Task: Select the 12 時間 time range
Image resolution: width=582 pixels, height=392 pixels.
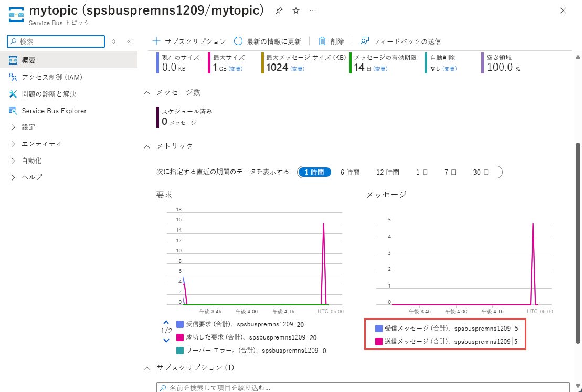Action: [x=387, y=172]
